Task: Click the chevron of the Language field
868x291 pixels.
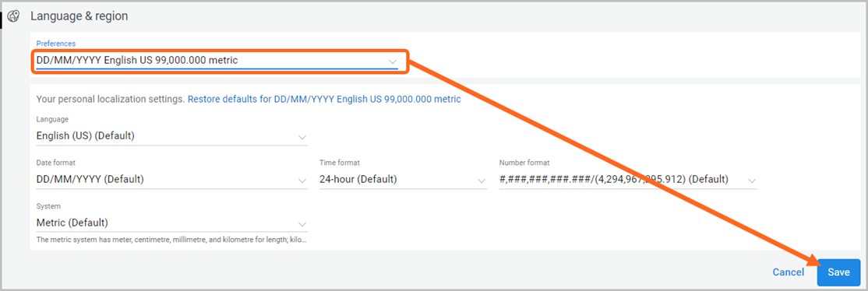Action: click(302, 137)
